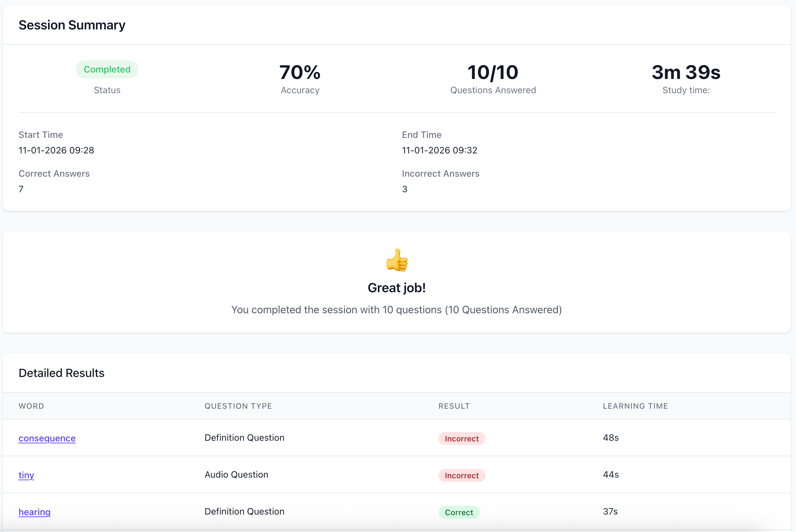Click the WORD column header
Viewport: 796px width, 532px height.
[x=31, y=406]
